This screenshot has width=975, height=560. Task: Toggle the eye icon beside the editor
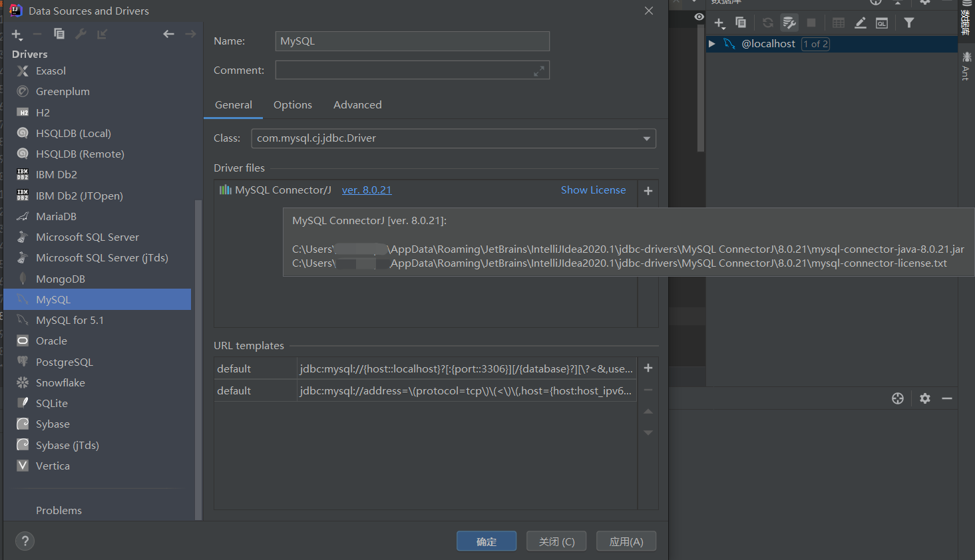point(699,17)
